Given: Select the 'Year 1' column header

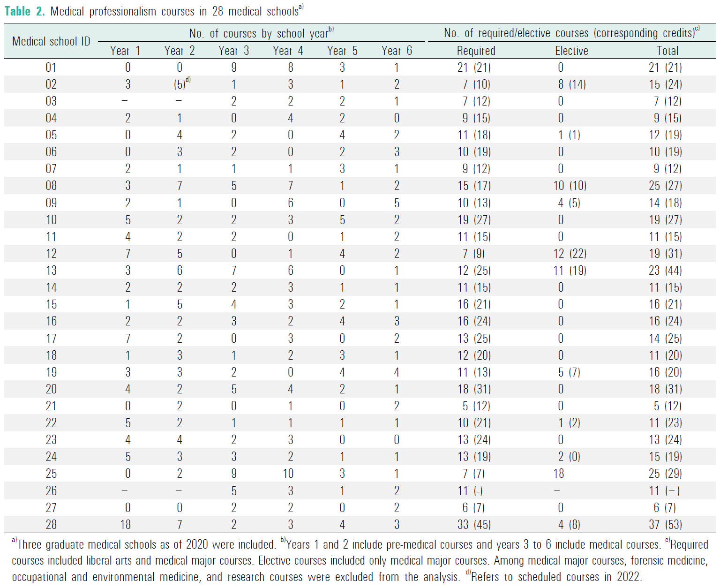Looking at the screenshot, I should coord(125,51).
